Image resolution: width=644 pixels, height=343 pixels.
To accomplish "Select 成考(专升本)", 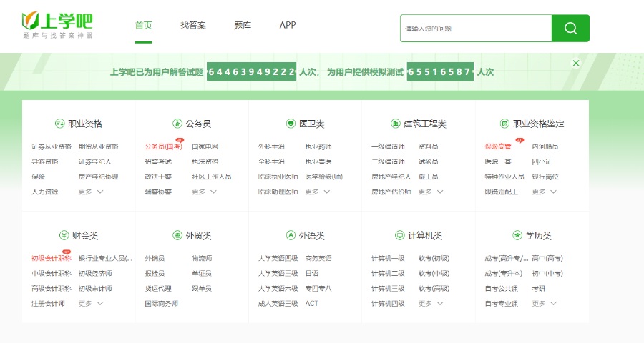I will click(504, 273).
